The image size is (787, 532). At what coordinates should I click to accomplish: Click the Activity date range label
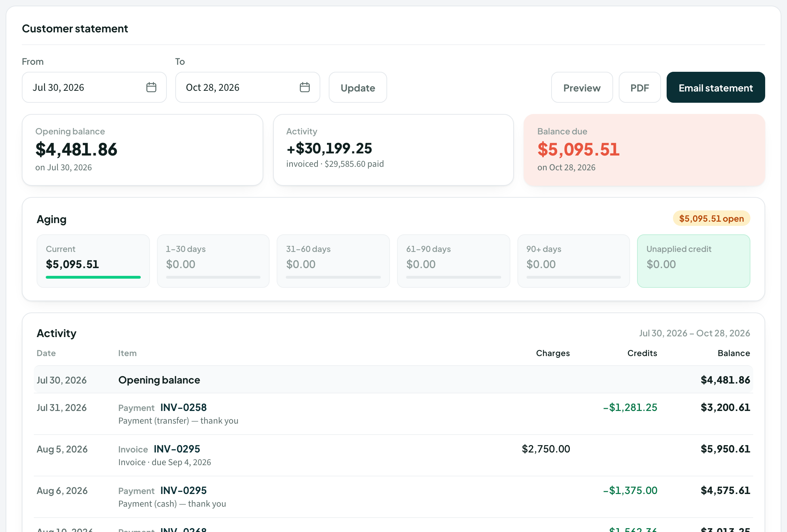click(x=694, y=333)
